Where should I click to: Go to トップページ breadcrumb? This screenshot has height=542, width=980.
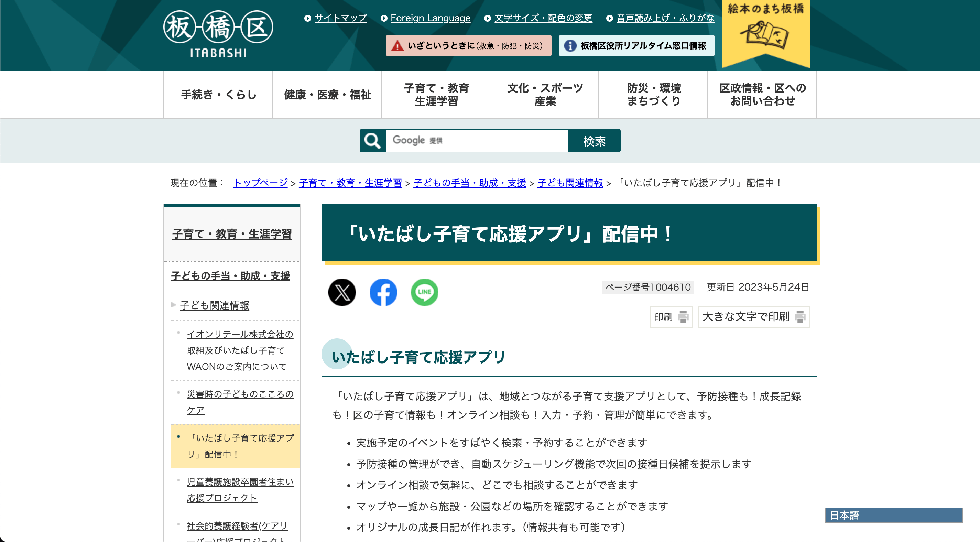260,183
